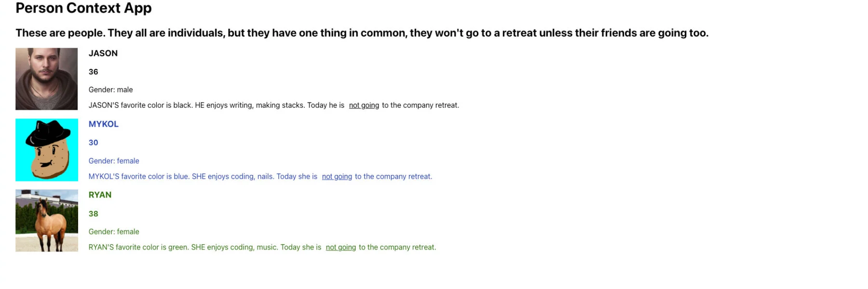
Task: Click the subtitle about retreat friends
Action: point(362,33)
